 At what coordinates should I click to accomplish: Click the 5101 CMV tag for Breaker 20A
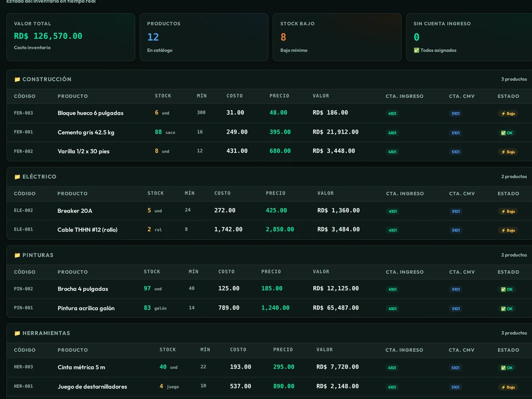coord(456,211)
